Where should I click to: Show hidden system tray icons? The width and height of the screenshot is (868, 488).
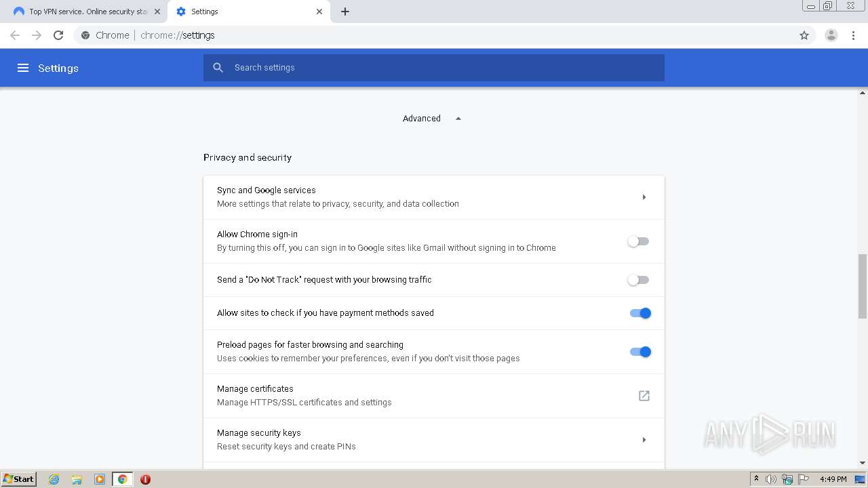point(757,479)
